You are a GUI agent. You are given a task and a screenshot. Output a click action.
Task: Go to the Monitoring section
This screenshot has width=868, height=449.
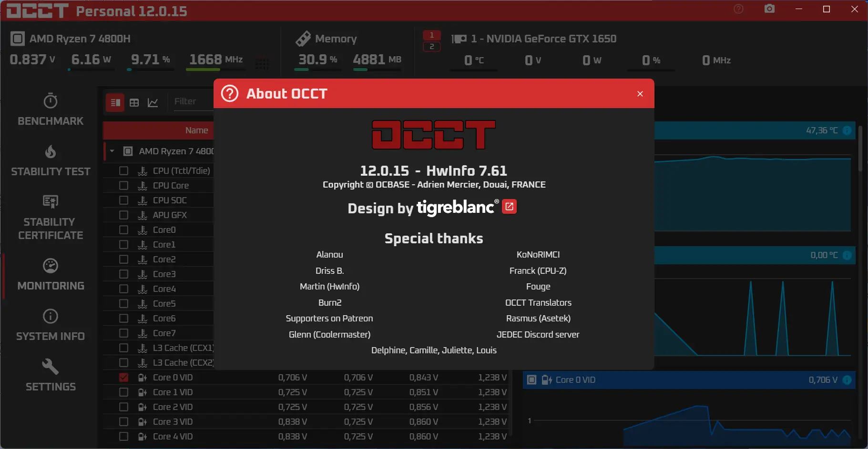[x=51, y=275]
